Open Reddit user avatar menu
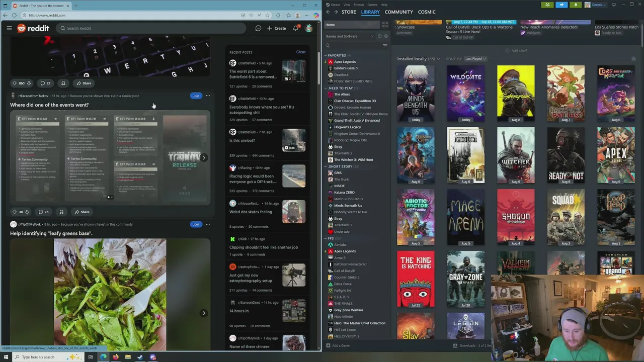Image resolution: width=644 pixels, height=362 pixels. pos(309,28)
